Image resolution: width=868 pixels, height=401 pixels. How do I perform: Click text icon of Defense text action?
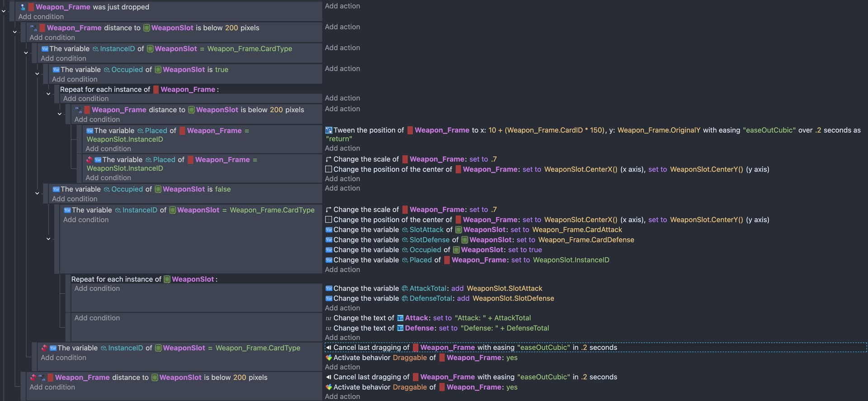tap(329, 328)
